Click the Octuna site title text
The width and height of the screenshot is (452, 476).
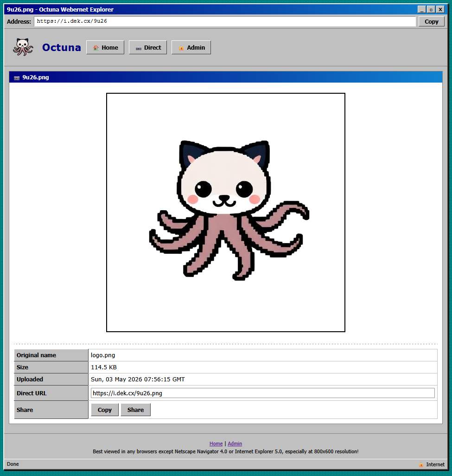62,47
